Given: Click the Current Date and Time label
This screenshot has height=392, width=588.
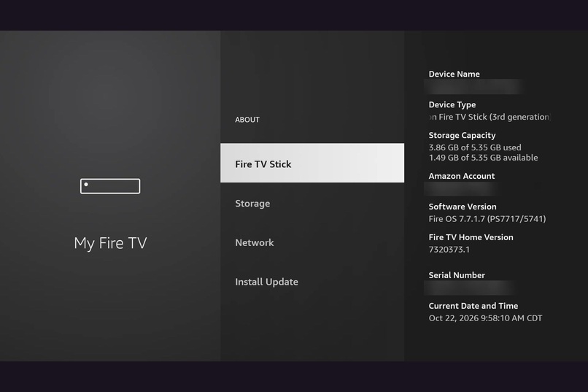Looking at the screenshot, I should pyautogui.click(x=473, y=306).
